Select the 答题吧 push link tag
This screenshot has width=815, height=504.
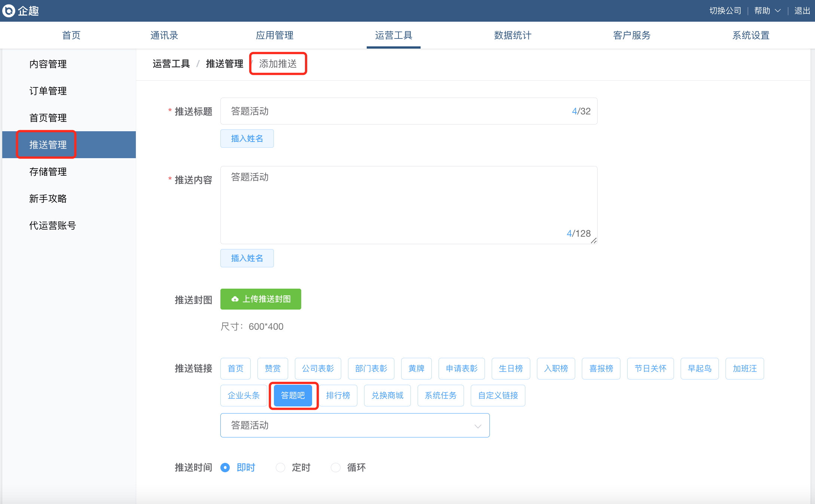[x=293, y=396]
